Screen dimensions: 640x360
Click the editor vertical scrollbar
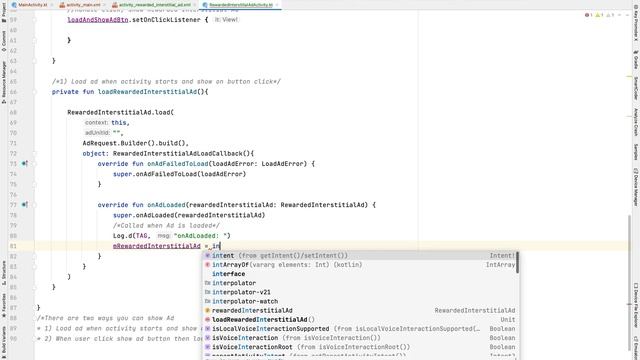(x=629, y=282)
